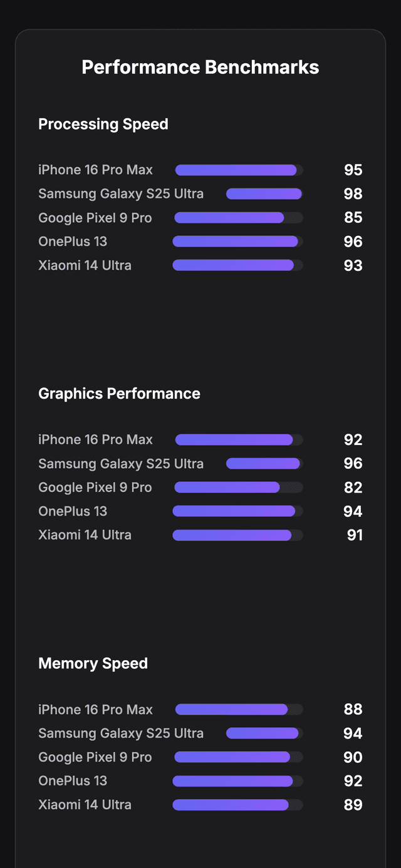
Task: Click the Performance Benchmarks title
Action: [200, 68]
